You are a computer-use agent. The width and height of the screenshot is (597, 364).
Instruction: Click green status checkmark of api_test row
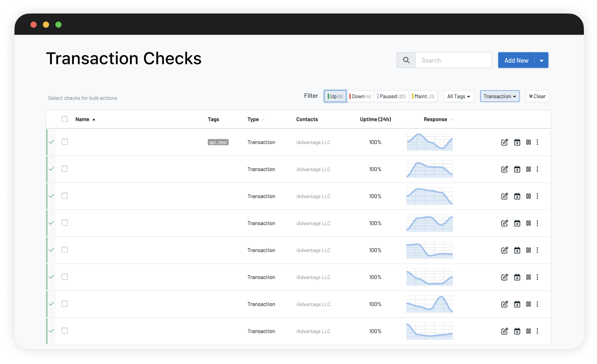click(51, 142)
